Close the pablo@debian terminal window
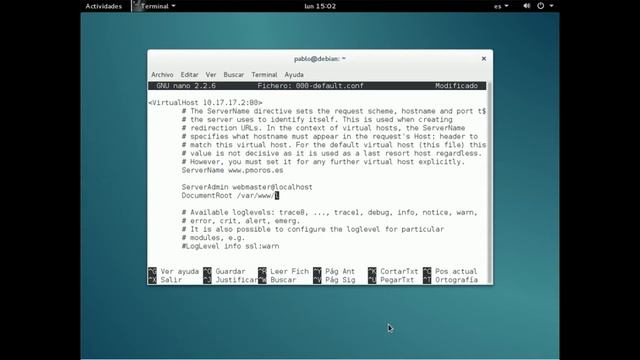The image size is (640, 360). tap(484, 59)
